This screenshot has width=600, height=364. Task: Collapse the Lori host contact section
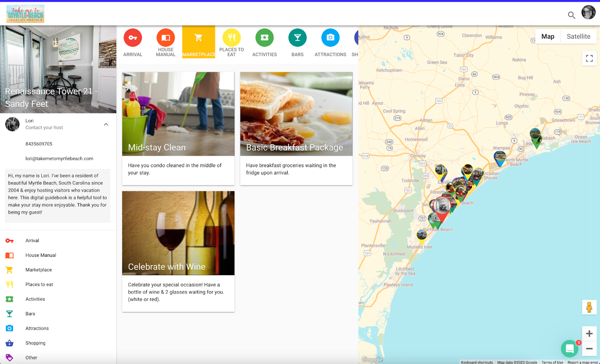coord(106,124)
